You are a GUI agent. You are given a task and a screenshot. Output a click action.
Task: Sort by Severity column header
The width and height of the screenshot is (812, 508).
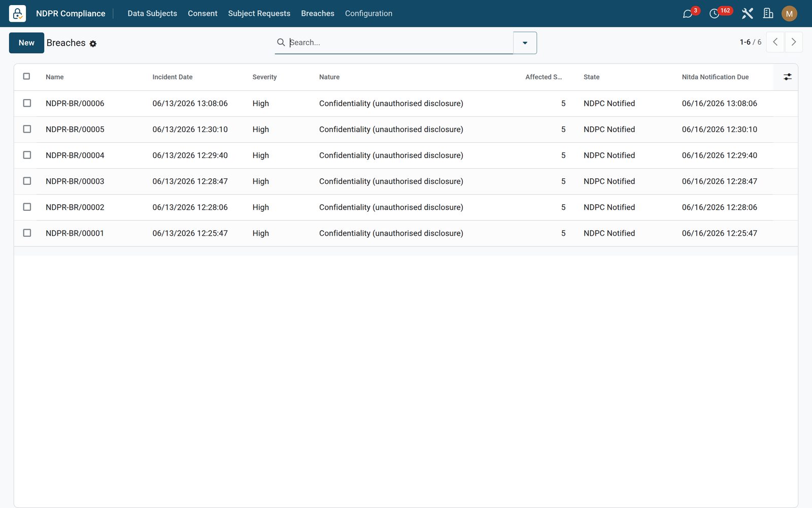point(265,77)
